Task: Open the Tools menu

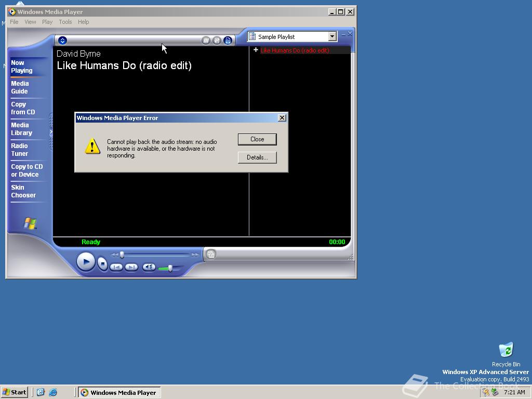Action: click(x=65, y=22)
